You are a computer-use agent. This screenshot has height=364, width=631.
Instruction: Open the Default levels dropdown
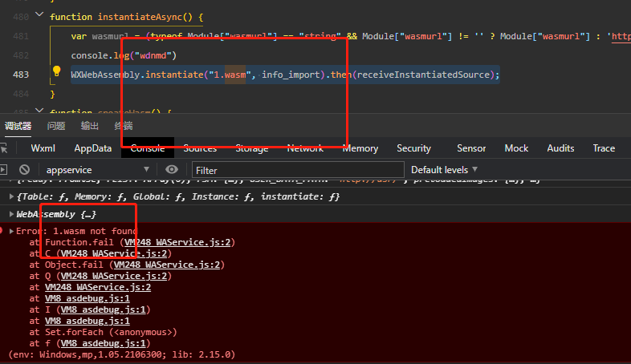pyautogui.click(x=444, y=170)
